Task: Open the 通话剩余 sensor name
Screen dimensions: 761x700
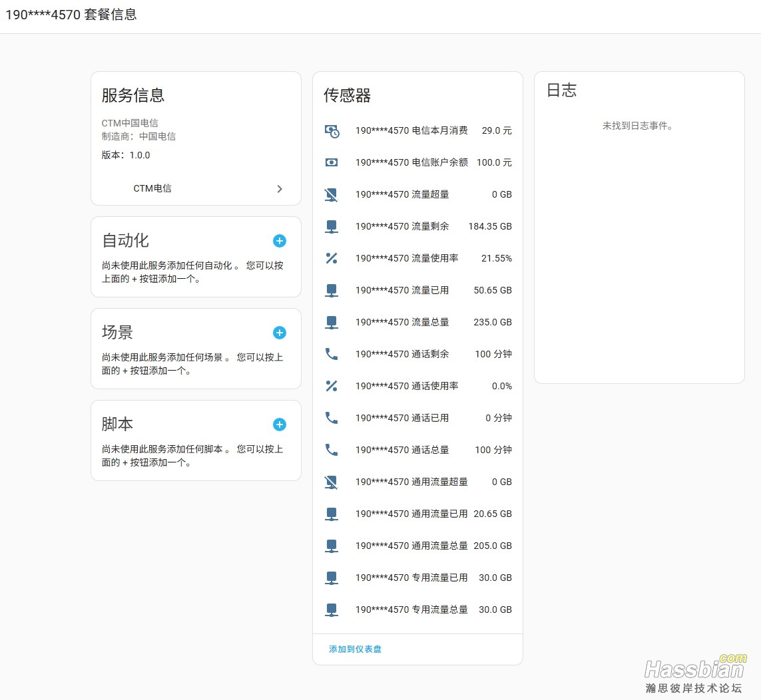Action: (402, 354)
